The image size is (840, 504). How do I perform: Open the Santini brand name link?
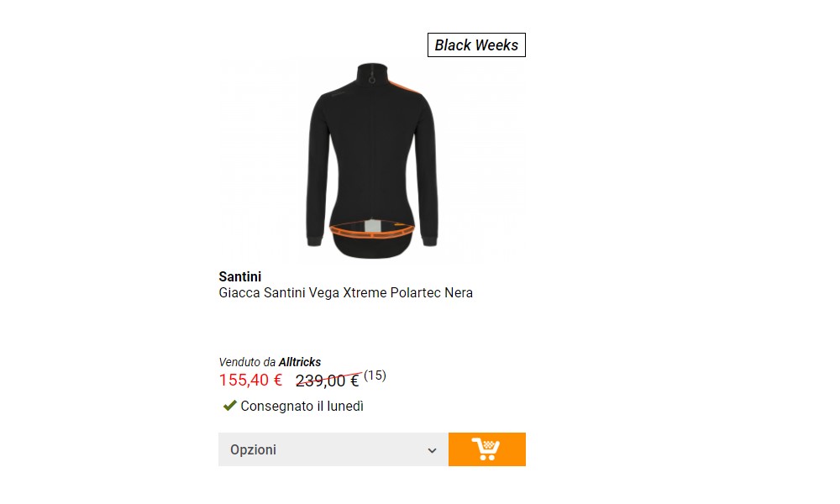(240, 277)
